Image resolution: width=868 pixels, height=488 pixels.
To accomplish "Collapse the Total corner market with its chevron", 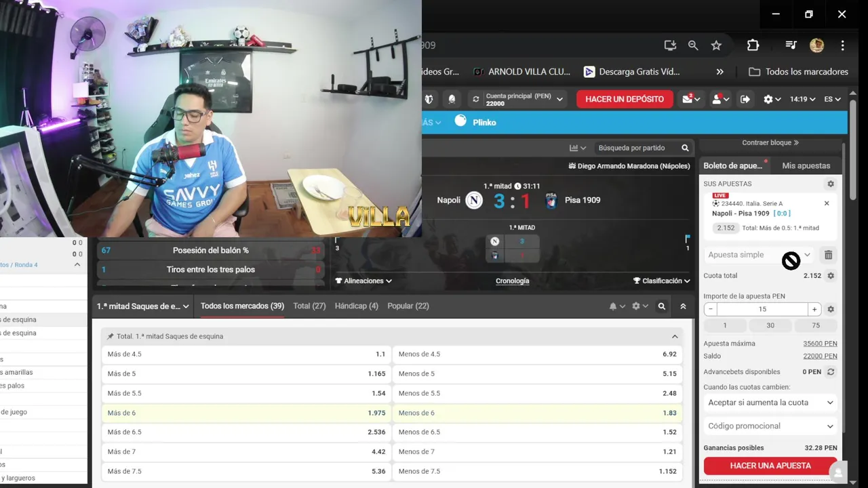I will click(675, 336).
